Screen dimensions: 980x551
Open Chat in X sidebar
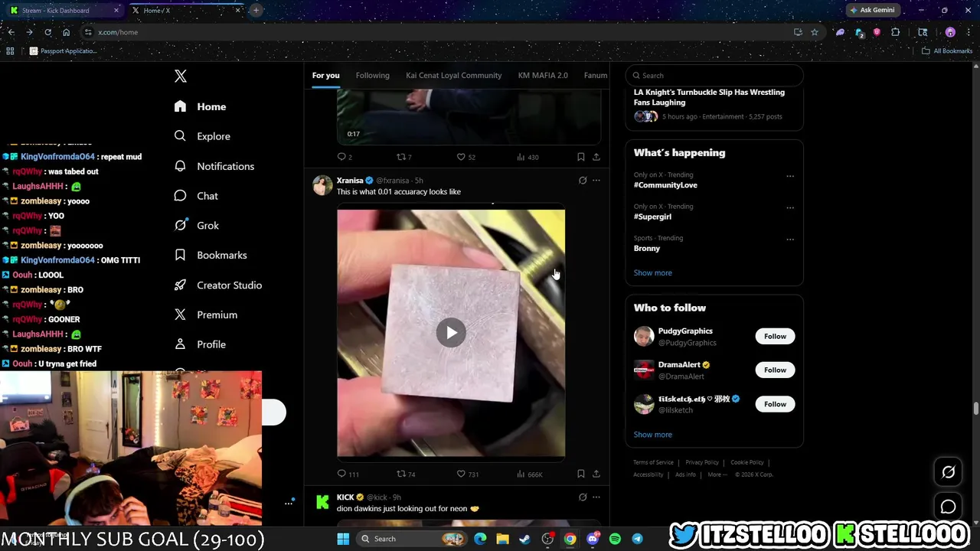click(196, 196)
